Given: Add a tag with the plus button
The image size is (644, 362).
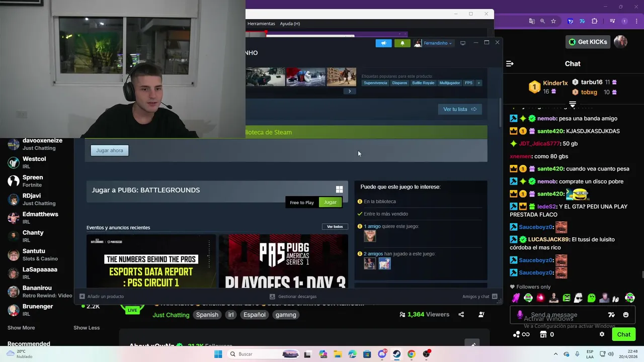Looking at the screenshot, I should click(x=478, y=83).
